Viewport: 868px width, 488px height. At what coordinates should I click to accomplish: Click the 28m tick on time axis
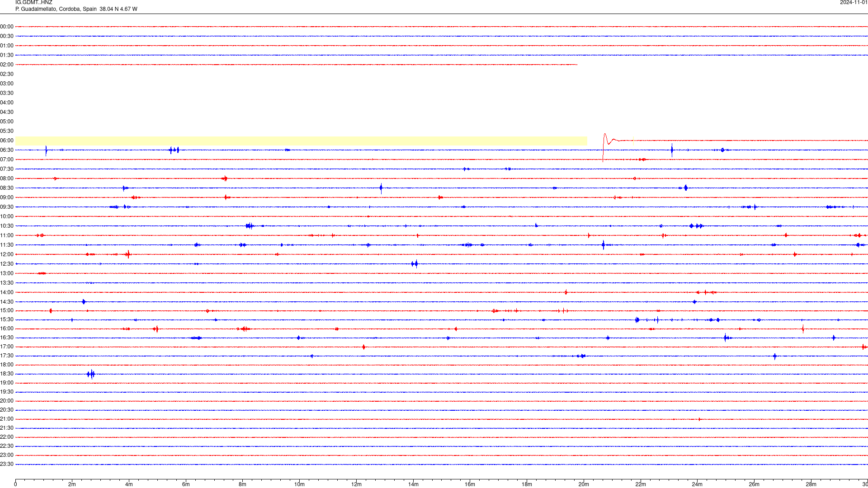coord(811,484)
